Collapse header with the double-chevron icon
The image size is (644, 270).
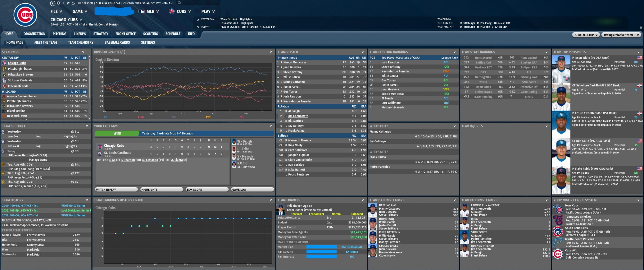[x=641, y=27]
